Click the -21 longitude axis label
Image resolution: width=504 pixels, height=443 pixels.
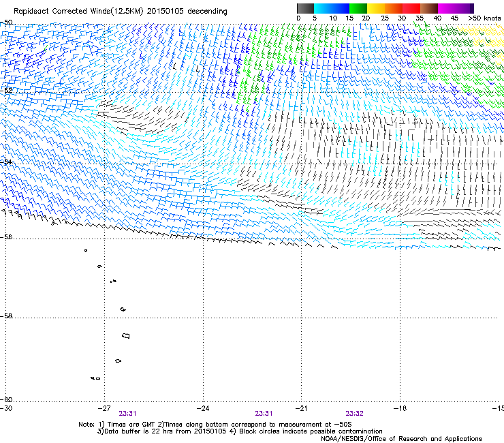[x=301, y=408]
